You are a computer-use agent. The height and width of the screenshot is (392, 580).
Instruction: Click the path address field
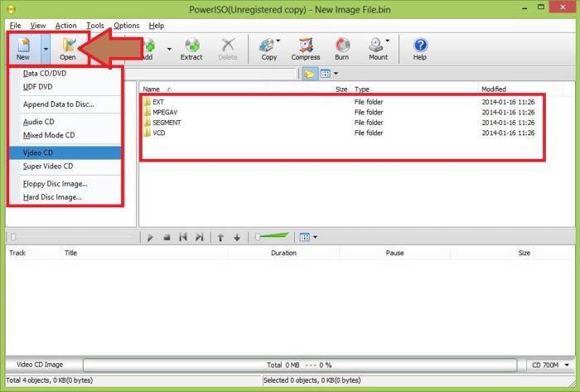click(210, 74)
